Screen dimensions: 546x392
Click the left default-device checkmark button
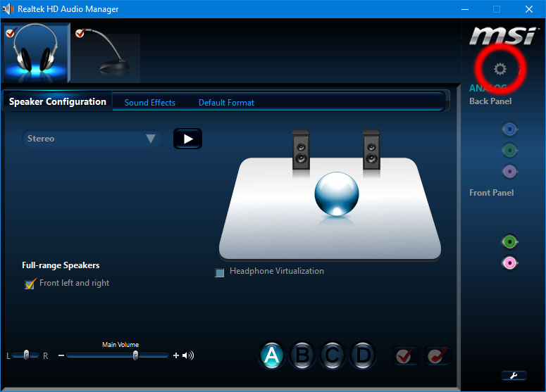click(x=406, y=355)
